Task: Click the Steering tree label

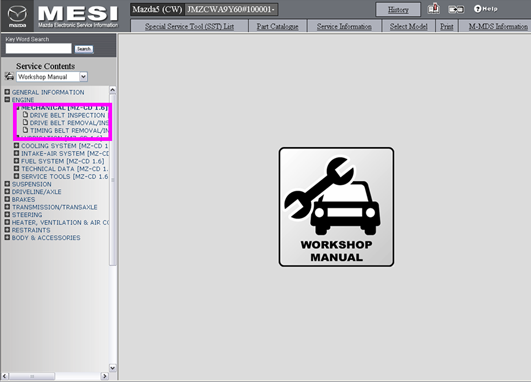Action: click(27, 215)
